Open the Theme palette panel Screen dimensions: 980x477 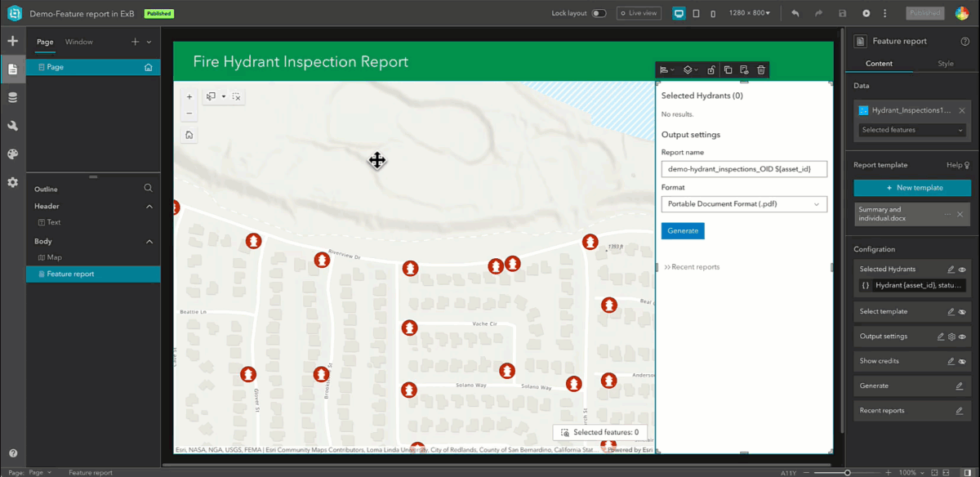12,154
